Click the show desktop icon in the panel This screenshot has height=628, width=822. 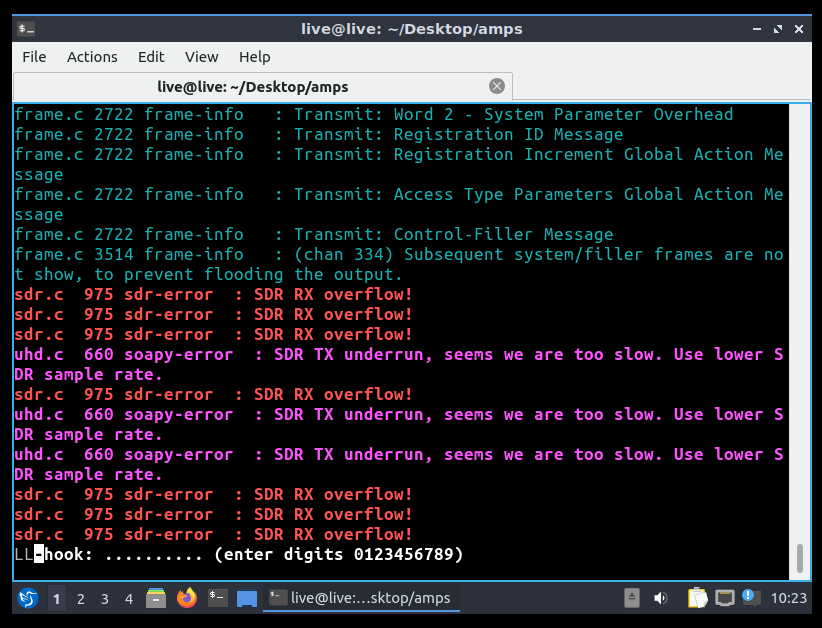click(x=247, y=598)
